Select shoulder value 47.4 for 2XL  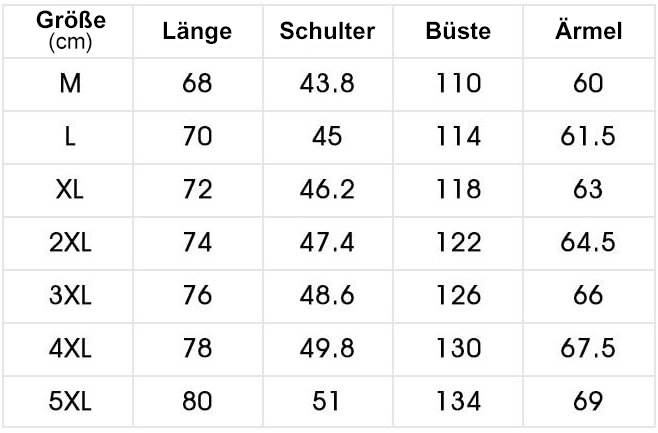coord(327,242)
